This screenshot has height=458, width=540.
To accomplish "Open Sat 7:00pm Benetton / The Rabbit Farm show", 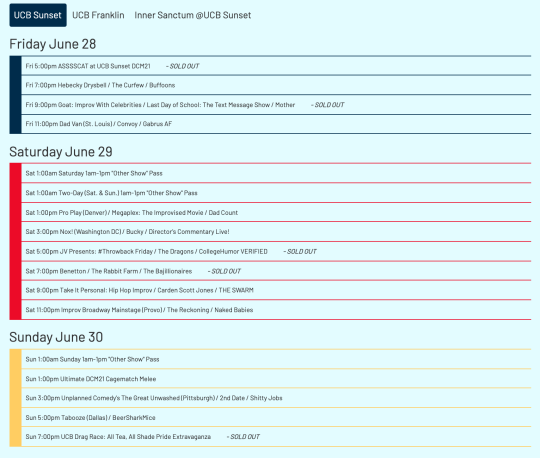I will click(x=276, y=271).
